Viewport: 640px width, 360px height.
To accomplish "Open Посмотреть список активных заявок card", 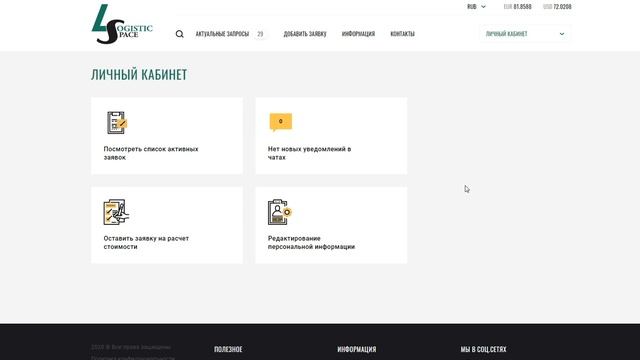I will point(167,136).
